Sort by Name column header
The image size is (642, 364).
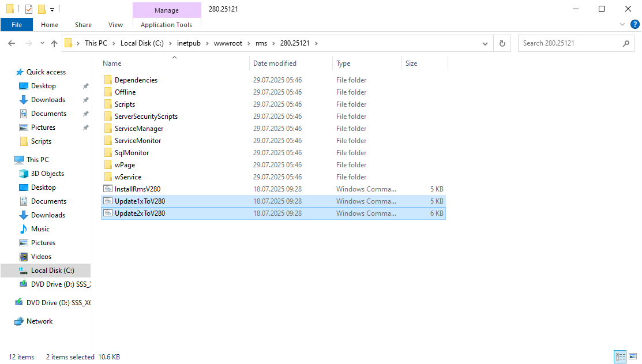[175, 63]
